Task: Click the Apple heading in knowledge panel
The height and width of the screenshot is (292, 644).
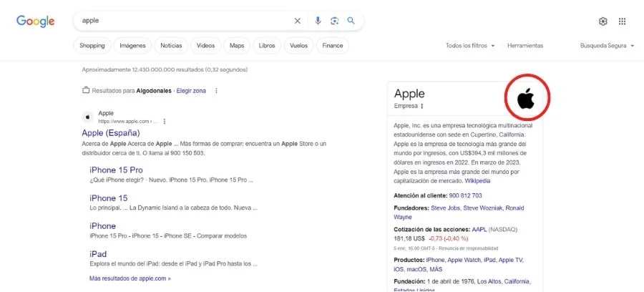Action: coord(409,94)
